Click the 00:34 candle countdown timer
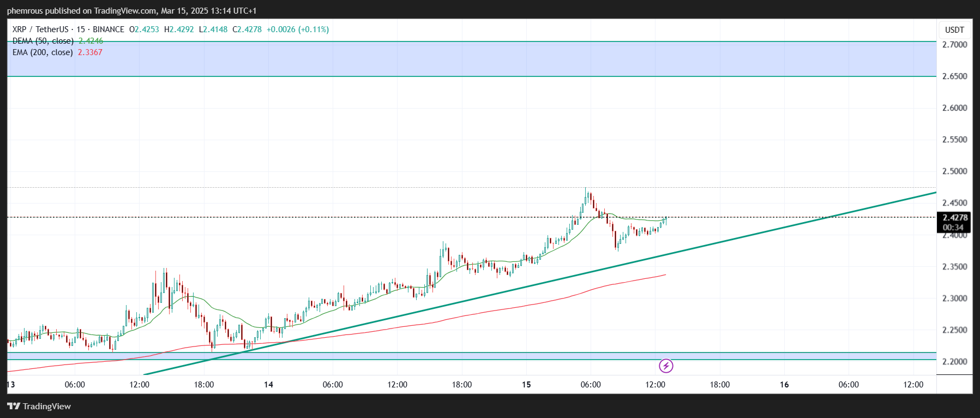 (x=954, y=228)
